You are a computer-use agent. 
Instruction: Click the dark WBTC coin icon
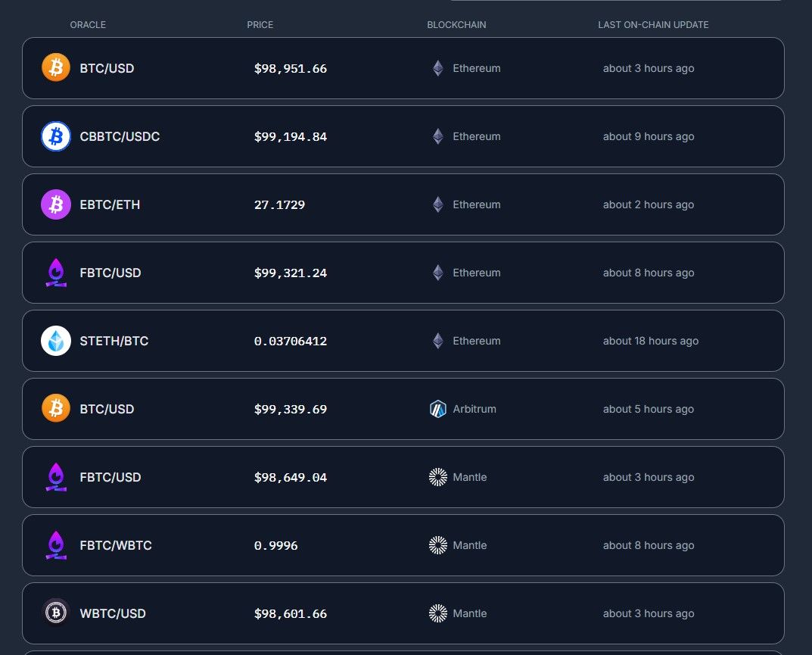point(56,613)
